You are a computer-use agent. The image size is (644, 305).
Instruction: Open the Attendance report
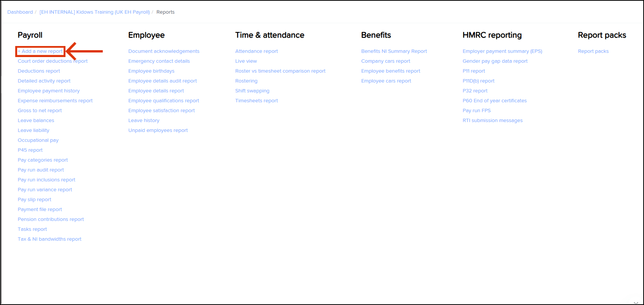click(x=257, y=51)
